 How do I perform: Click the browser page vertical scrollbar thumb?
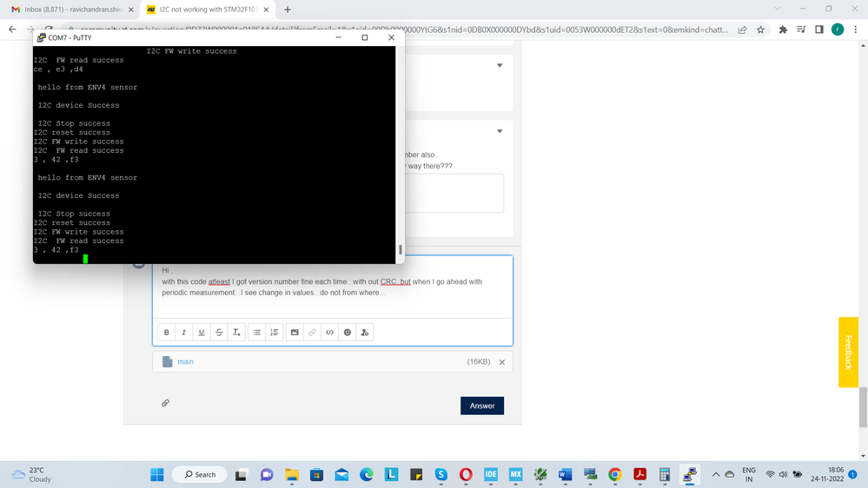coord(863,407)
